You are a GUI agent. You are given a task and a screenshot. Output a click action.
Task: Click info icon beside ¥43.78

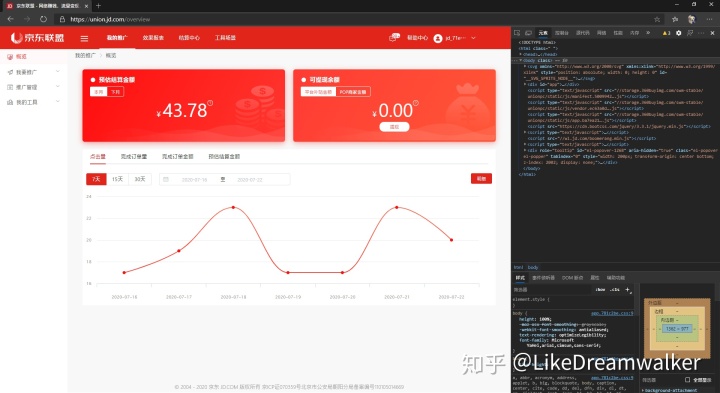tap(210, 103)
